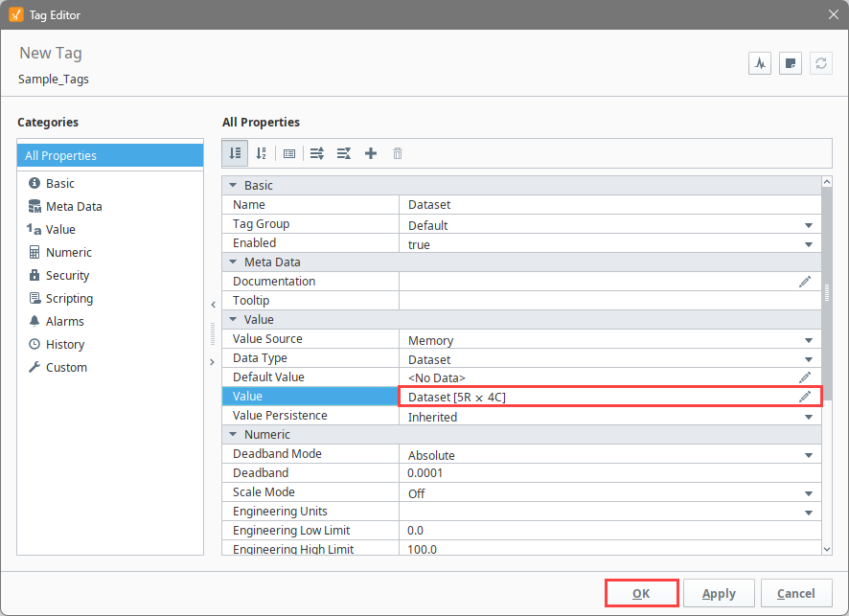849x616 pixels.
Task: Edit dataset value with pencil icon
Action: point(805,397)
